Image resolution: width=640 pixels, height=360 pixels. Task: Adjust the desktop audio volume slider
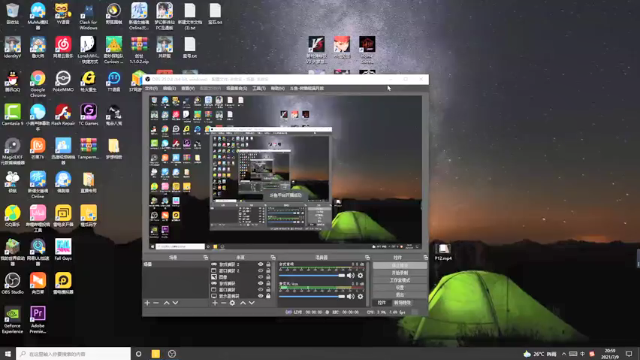click(x=312, y=276)
